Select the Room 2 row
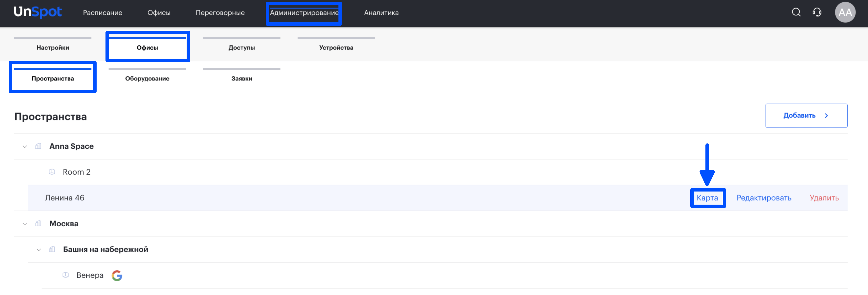The height and width of the screenshot is (295, 868). tap(438, 172)
